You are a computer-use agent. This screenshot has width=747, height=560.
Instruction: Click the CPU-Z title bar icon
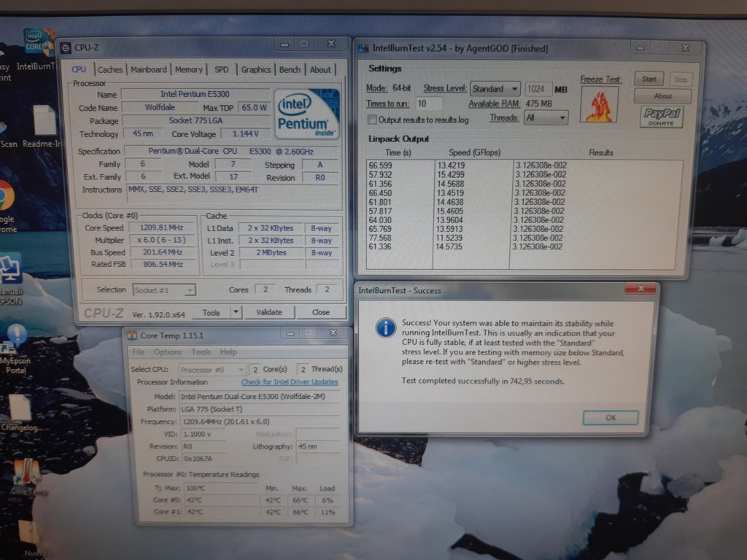(65, 47)
